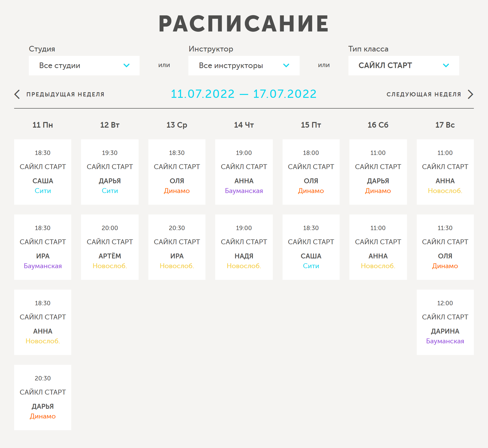This screenshot has width=488, height=448.
Task: Select the 16 Сб day header
Action: coord(378,125)
